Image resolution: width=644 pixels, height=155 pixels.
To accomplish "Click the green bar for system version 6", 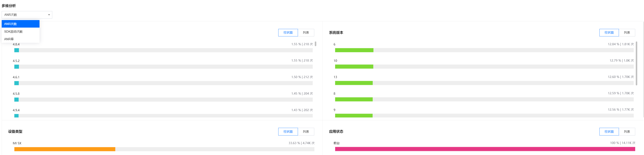I will click(x=354, y=50).
